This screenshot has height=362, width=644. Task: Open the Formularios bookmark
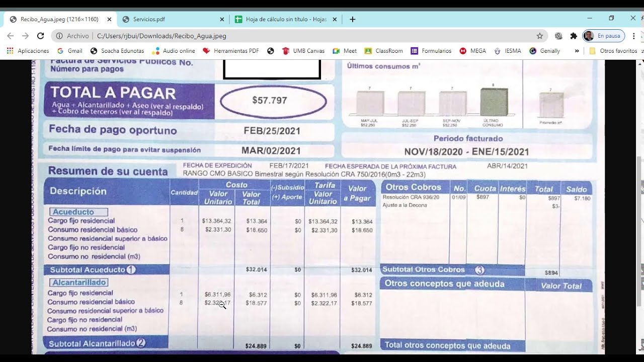pos(431,51)
